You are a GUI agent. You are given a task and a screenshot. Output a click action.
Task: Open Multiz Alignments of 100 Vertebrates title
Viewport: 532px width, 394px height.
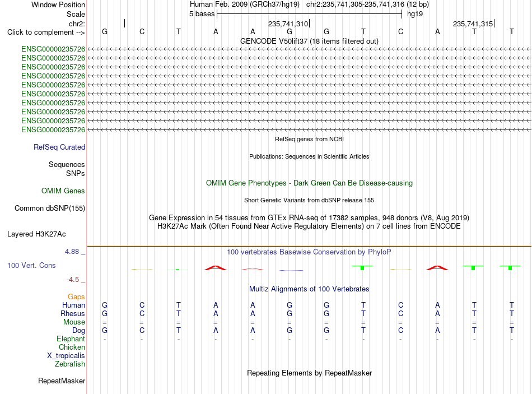tap(309, 289)
